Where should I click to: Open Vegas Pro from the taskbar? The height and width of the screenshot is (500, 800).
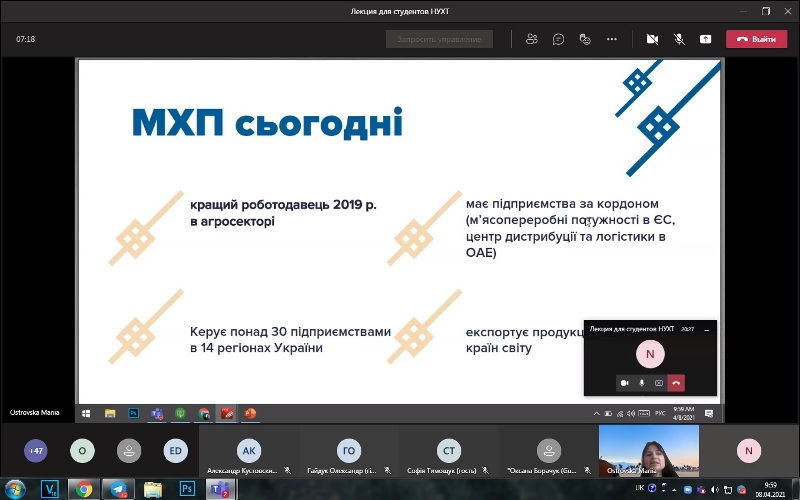coord(49,489)
